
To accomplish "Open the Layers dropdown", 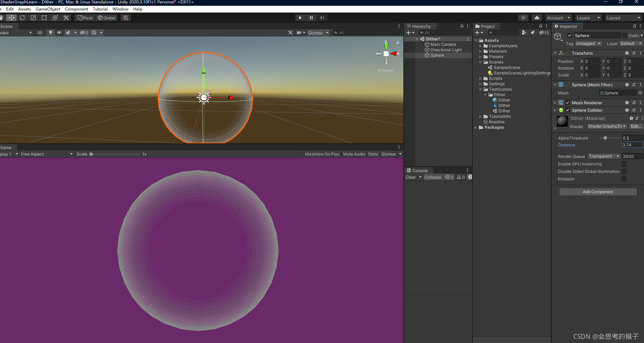I will coord(588,18).
